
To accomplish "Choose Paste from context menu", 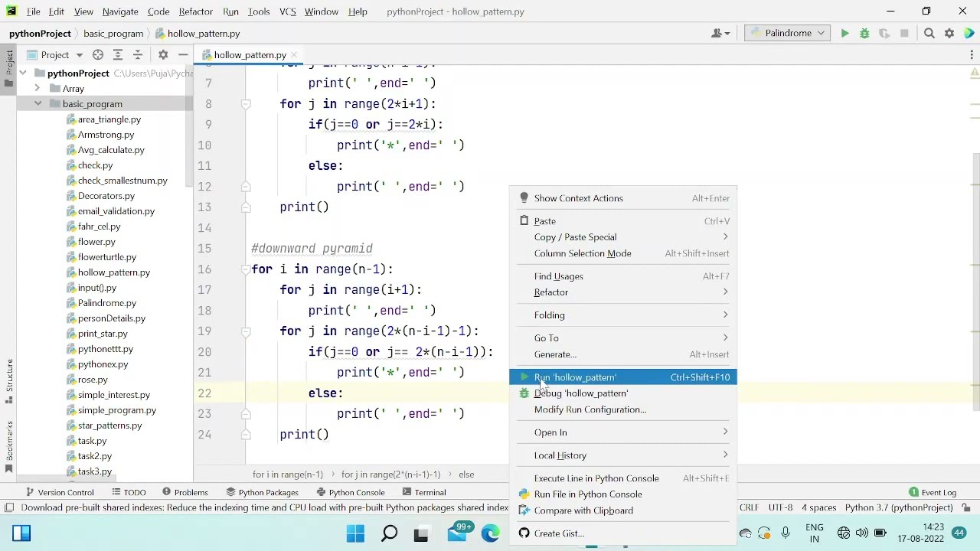I will point(623,221).
